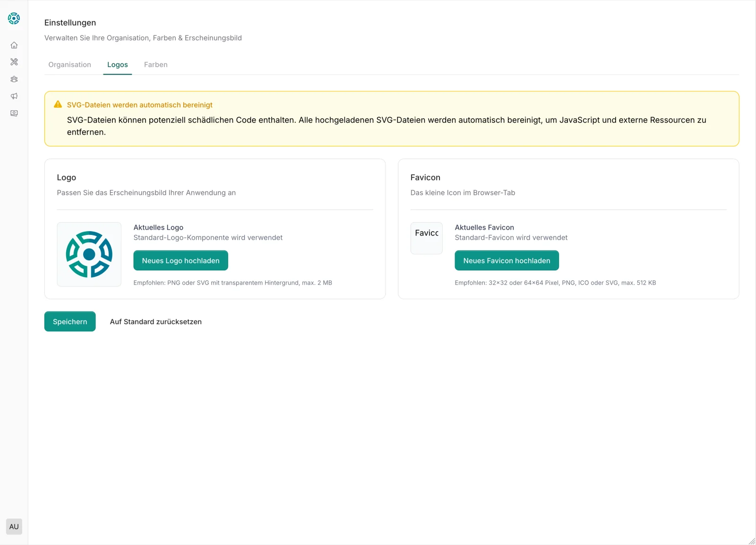756x545 pixels.
Task: Click the app logo in the sidebar
Action: tap(14, 18)
